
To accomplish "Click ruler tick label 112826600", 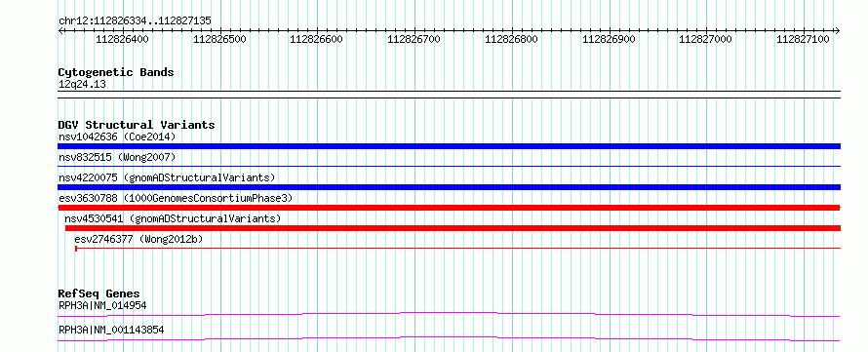I will pyautogui.click(x=317, y=39).
